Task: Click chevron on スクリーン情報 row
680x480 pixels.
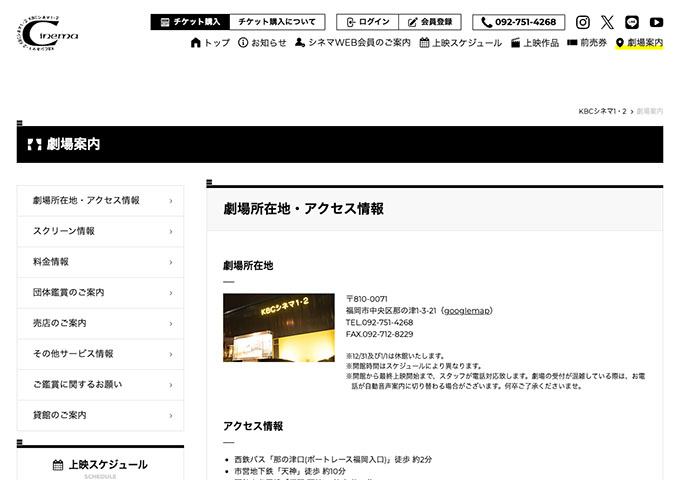Action: pyautogui.click(x=171, y=232)
